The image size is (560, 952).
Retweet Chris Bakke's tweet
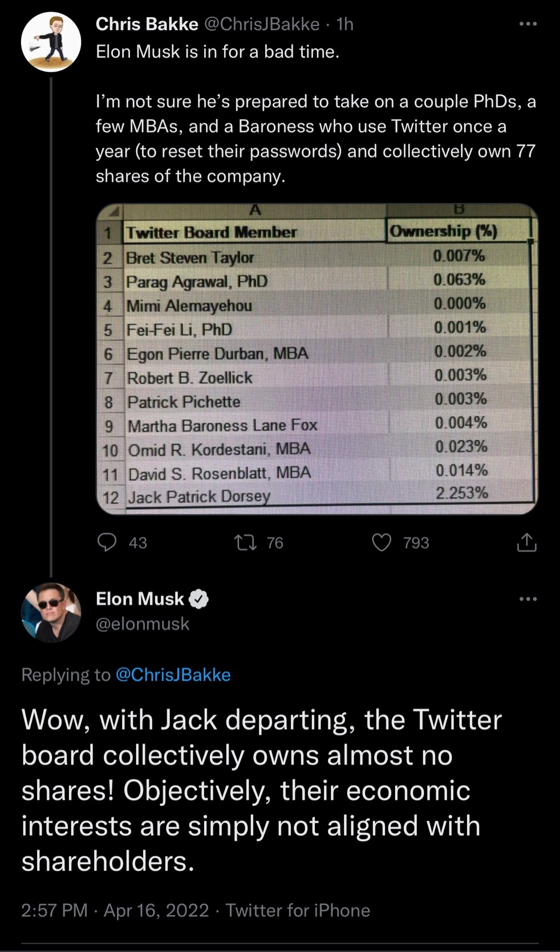(x=245, y=542)
